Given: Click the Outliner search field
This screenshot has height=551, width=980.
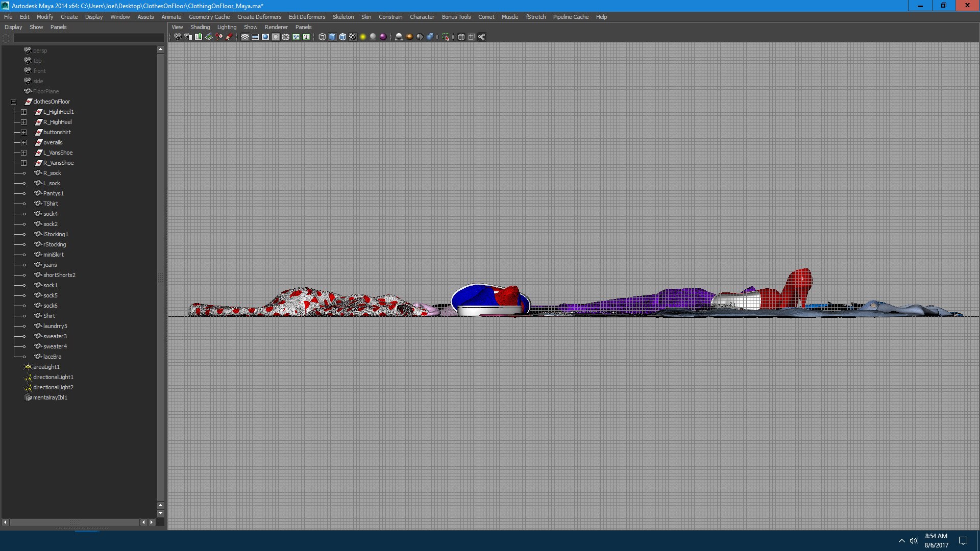Looking at the screenshot, I should [89, 38].
